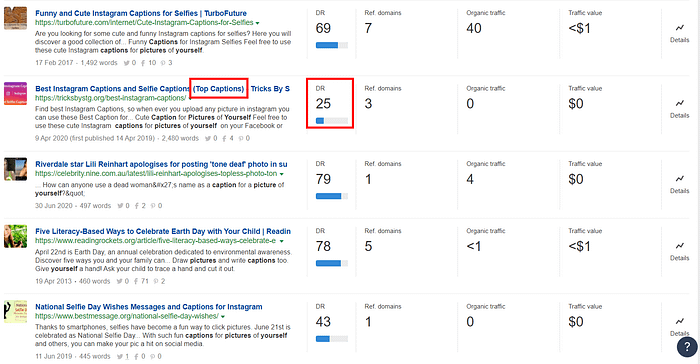Expand dropdown arrow beside readingrockets.org URL
The height and width of the screenshot is (364, 700).
tap(282, 241)
